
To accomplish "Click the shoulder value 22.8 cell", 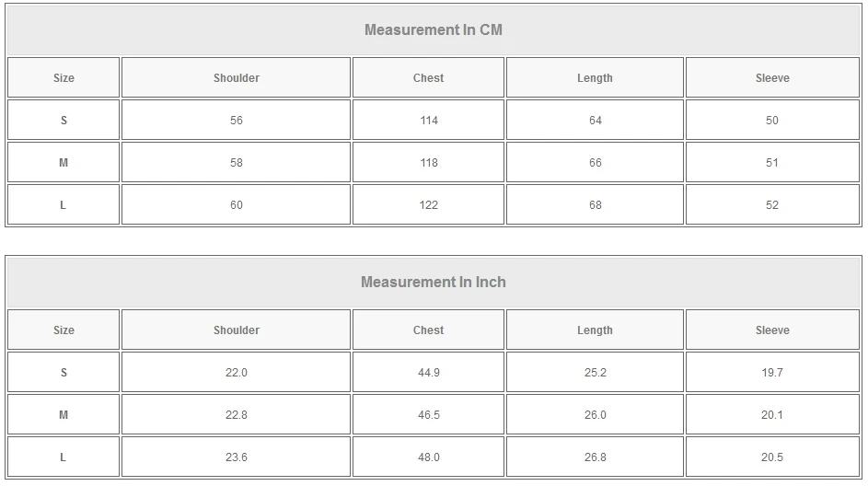I will 237,415.
